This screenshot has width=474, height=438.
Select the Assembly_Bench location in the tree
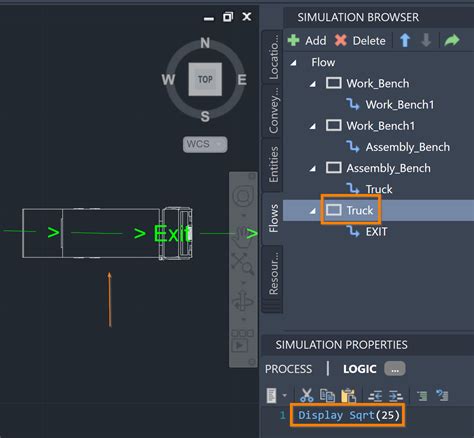(x=388, y=168)
